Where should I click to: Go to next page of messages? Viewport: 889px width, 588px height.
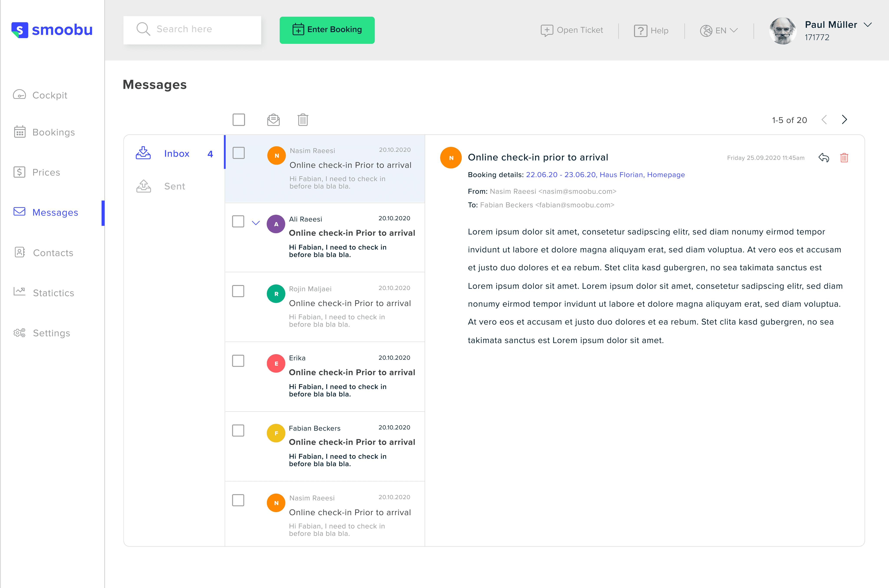click(844, 120)
